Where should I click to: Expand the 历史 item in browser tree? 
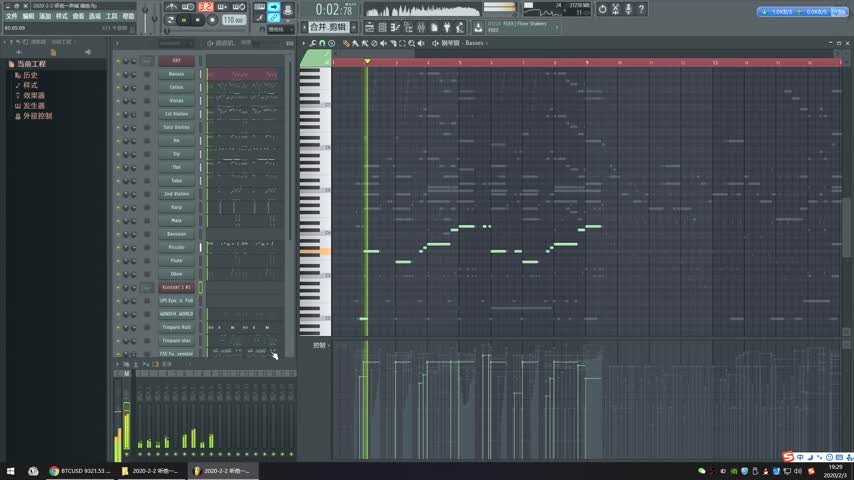click(x=31, y=75)
